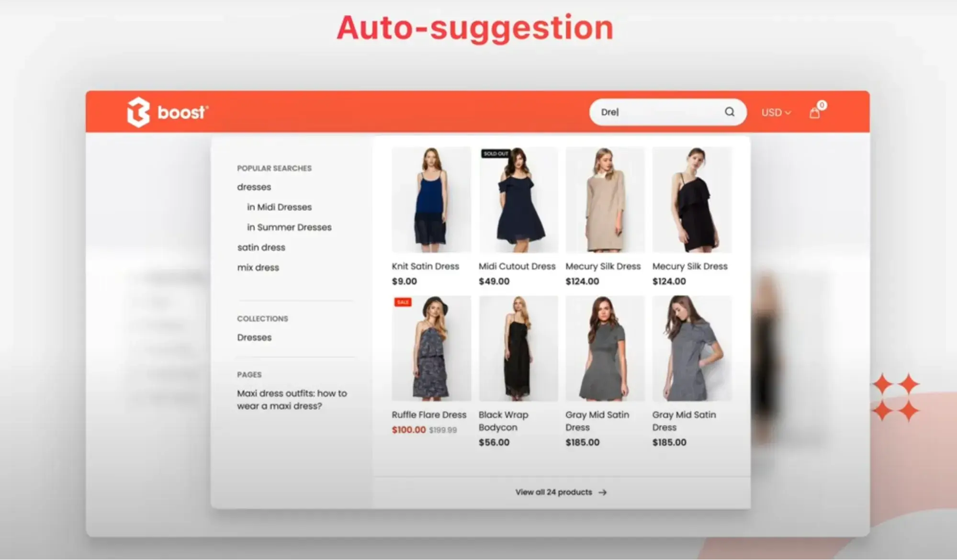Image resolution: width=957 pixels, height=560 pixels.
Task: Open the Dresses collection link
Action: 254,337
